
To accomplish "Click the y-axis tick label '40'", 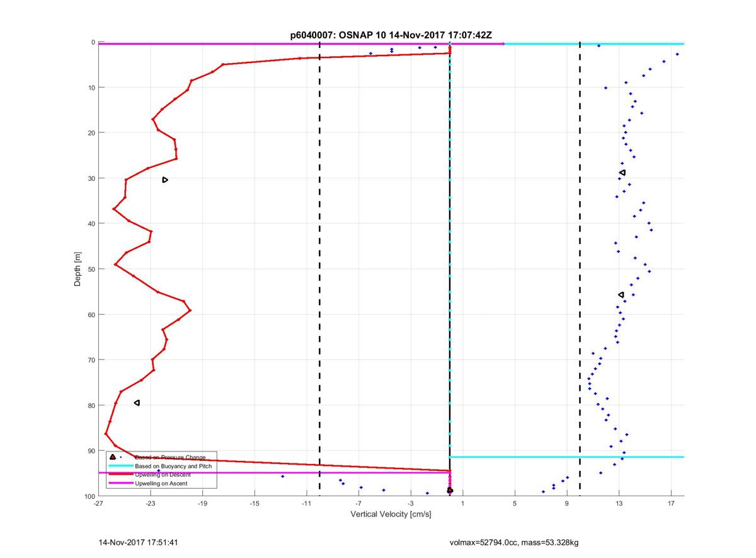I will tap(91, 224).
